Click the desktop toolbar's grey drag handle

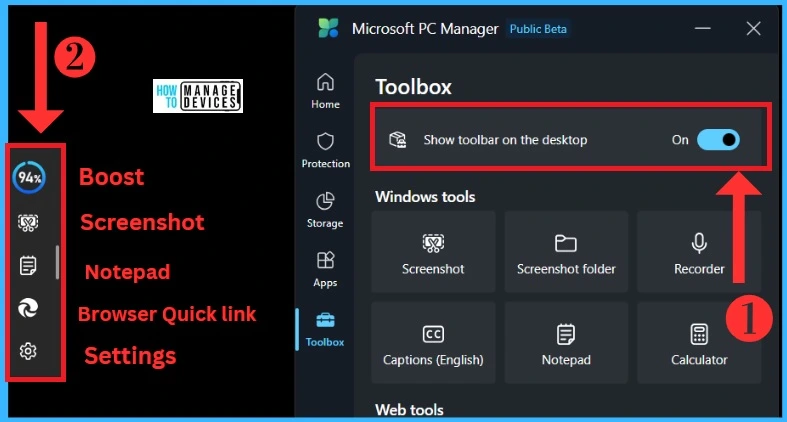[x=58, y=262]
